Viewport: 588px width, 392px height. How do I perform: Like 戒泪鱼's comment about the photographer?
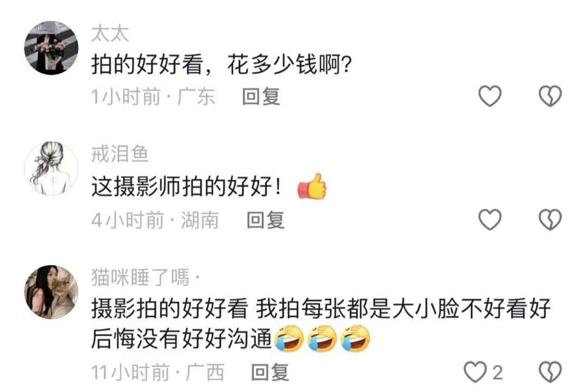click(490, 219)
